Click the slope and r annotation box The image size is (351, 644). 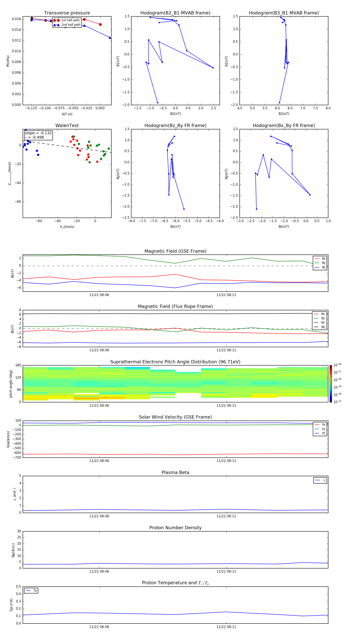(x=38, y=135)
